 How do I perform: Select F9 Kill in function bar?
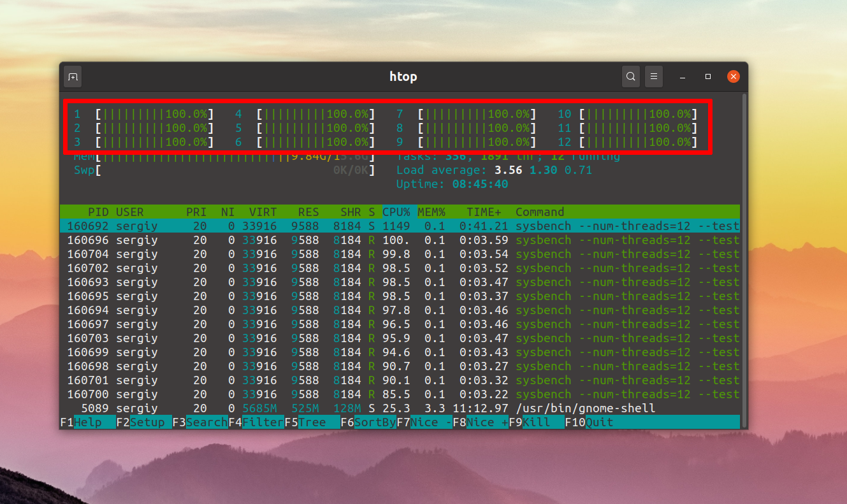[x=537, y=422]
